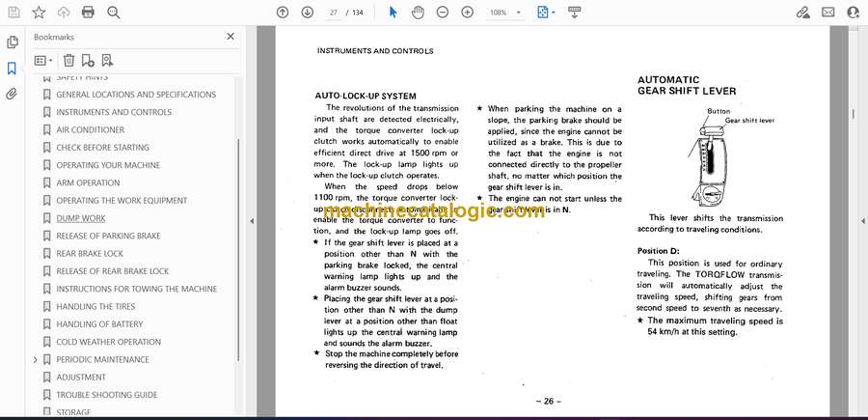Go to INSTRUCTIONS FOR TOWING THE MACHINE
868x420 pixels.
point(137,289)
